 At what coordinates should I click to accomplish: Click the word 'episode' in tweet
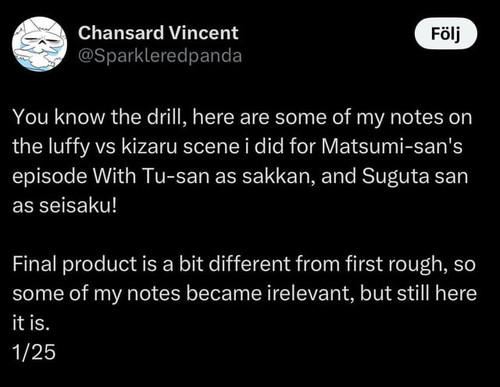(x=50, y=176)
